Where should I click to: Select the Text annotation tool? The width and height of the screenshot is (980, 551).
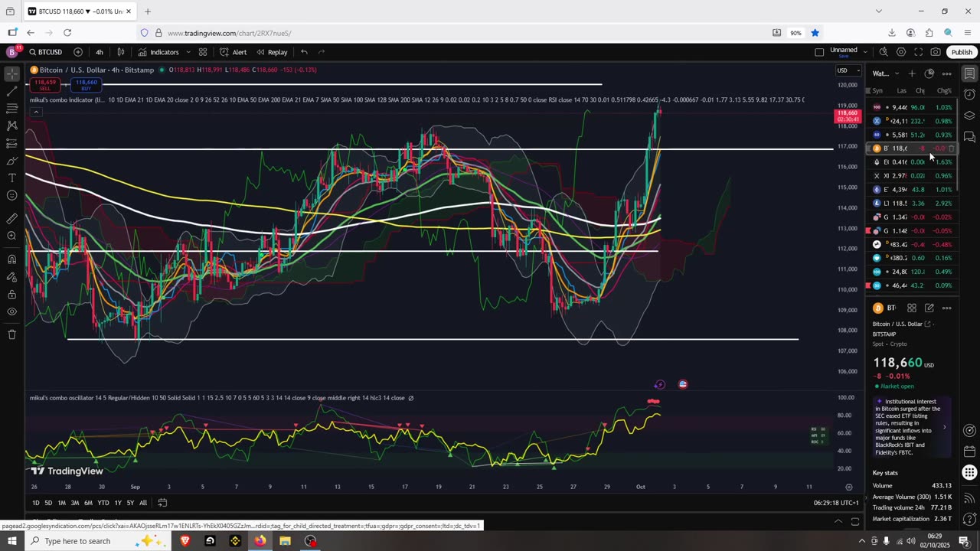(12, 178)
